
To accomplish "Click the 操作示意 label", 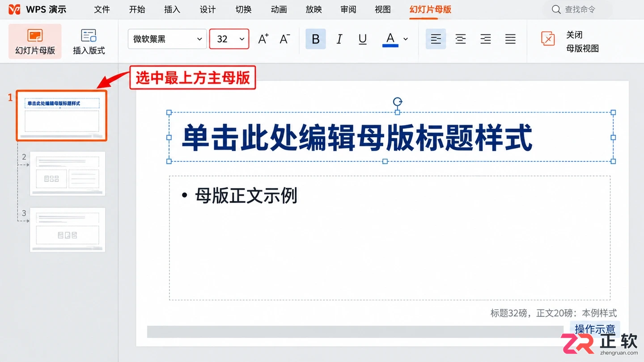I will pyautogui.click(x=595, y=329).
